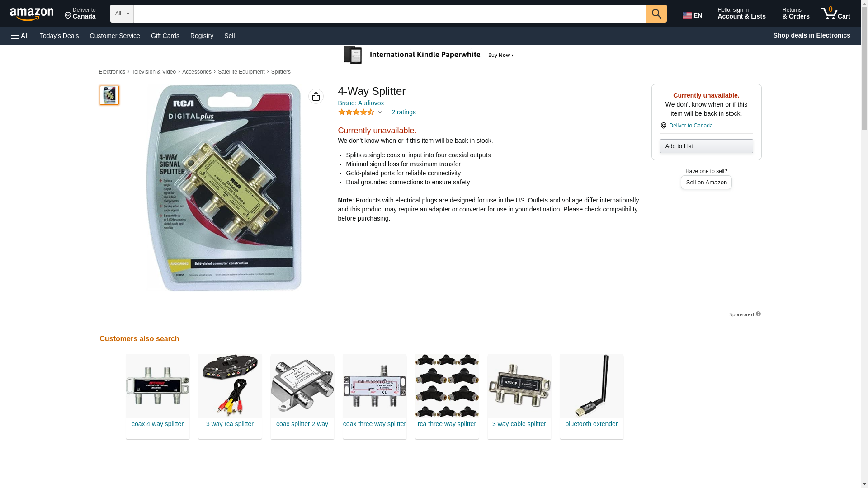Open the Add to List dropdown
Image resolution: width=868 pixels, height=488 pixels.
click(706, 146)
